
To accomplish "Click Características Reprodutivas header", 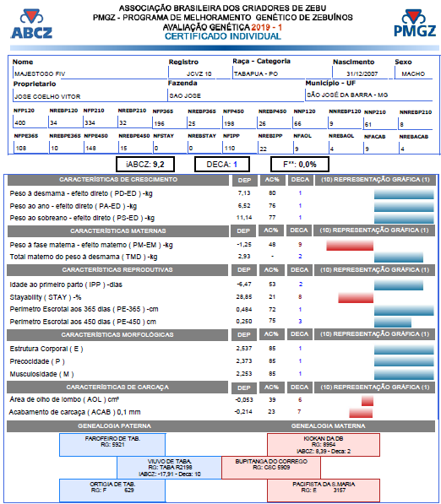I will click(117, 269).
